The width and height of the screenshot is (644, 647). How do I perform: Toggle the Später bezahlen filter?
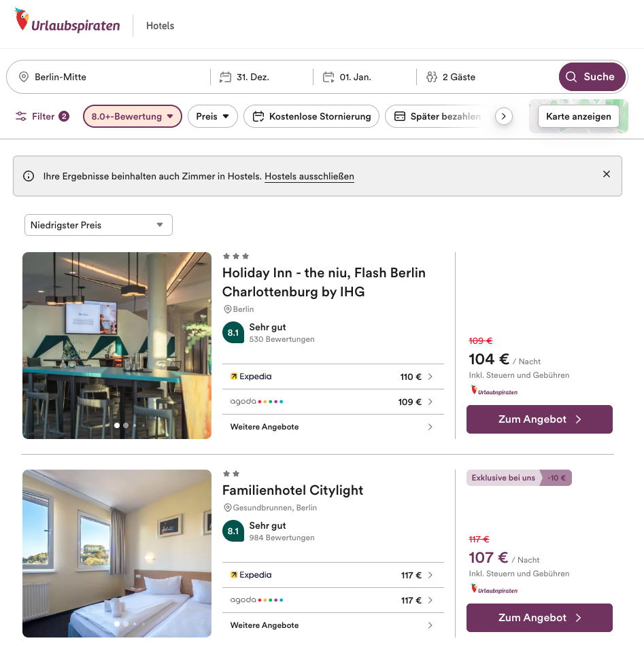pos(437,116)
